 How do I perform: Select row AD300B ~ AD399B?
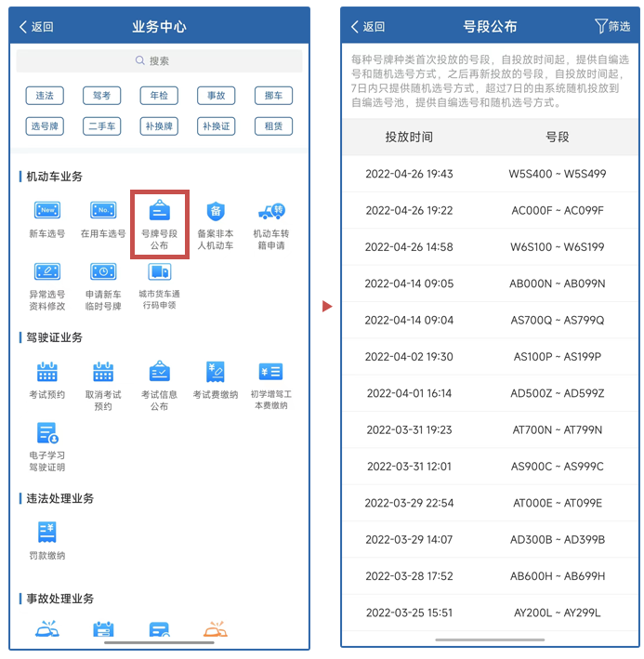491,540
